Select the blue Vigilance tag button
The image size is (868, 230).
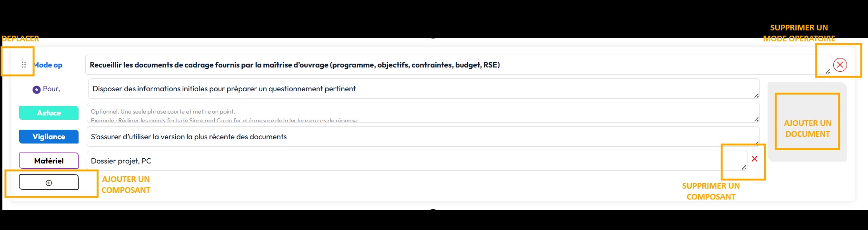tap(49, 136)
